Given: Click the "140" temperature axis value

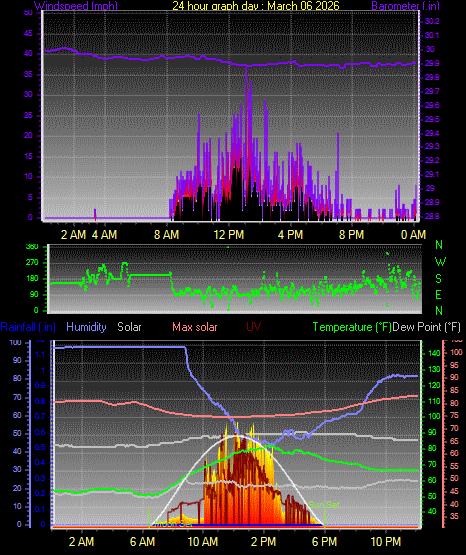Looking at the screenshot, I should click(x=434, y=353).
